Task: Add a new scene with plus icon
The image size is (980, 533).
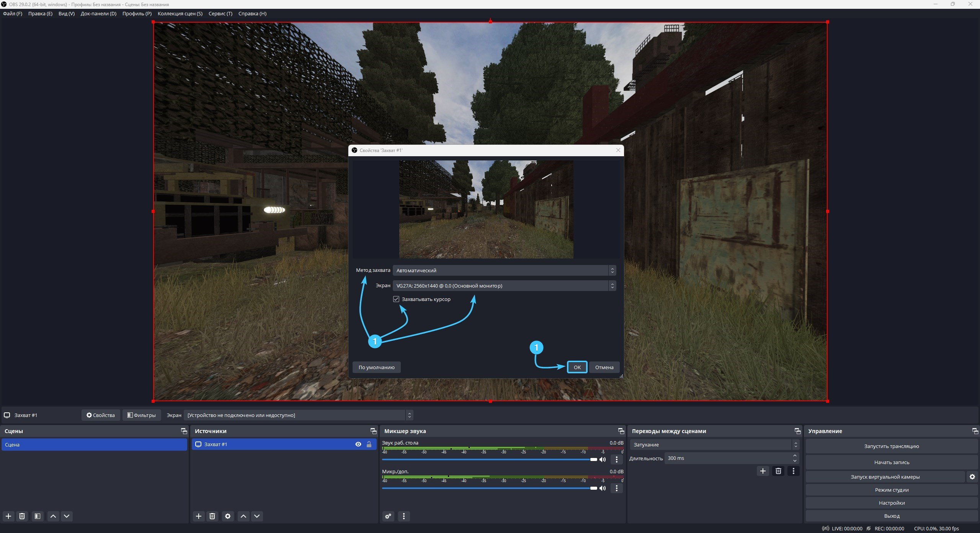Action: pyautogui.click(x=8, y=516)
